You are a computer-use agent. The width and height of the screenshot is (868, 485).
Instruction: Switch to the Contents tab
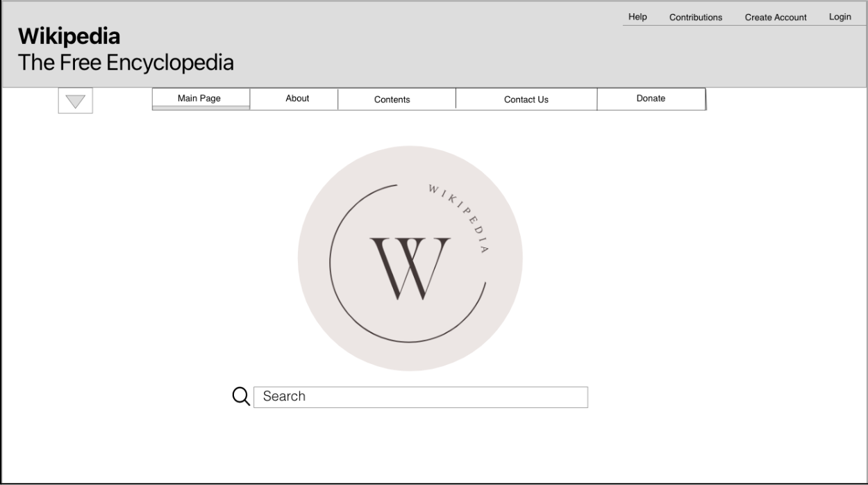pos(397,99)
